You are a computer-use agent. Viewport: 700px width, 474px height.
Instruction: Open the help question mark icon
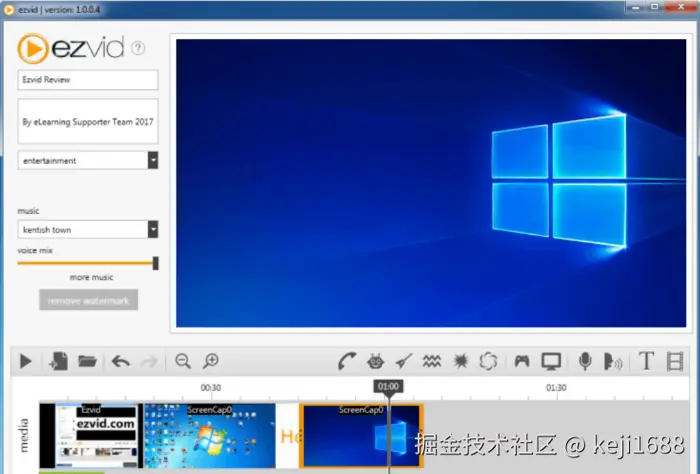point(138,48)
